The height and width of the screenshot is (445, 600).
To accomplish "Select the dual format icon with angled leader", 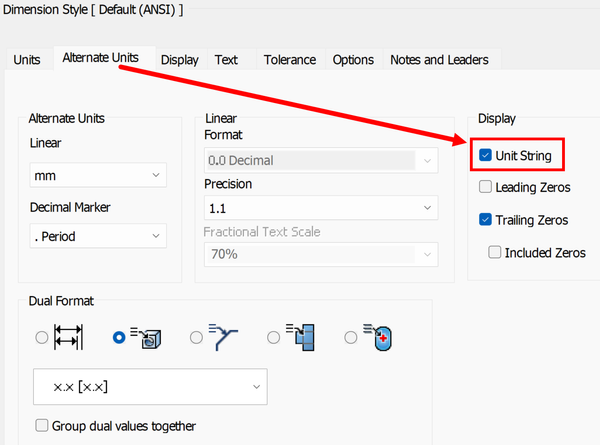I will (x=223, y=337).
